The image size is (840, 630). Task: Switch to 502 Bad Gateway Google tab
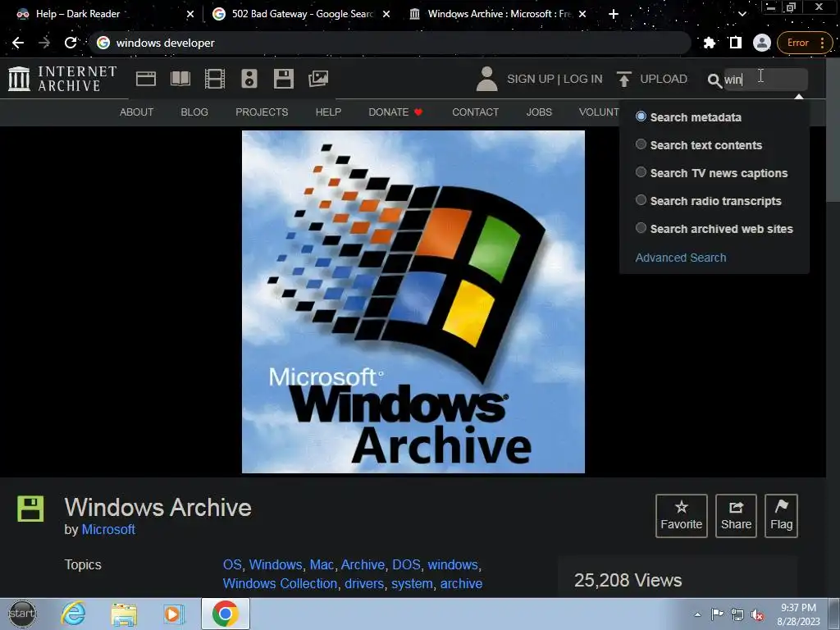pyautogui.click(x=302, y=14)
